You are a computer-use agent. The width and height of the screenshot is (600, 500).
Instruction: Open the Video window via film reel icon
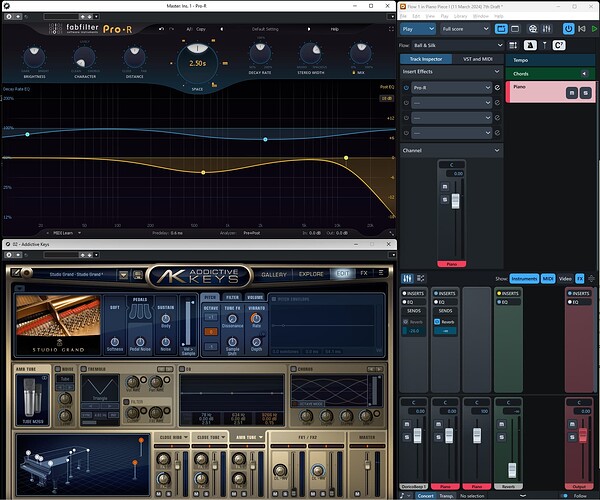(533, 29)
